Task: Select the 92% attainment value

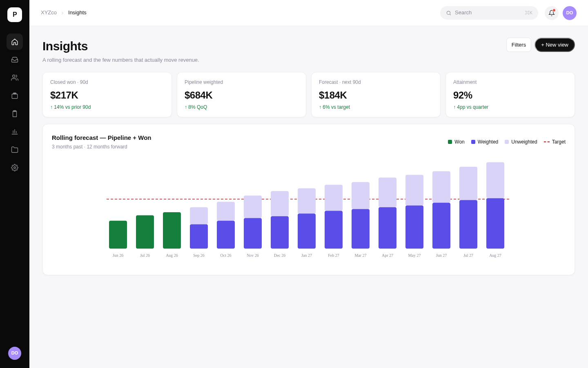Action: (x=463, y=95)
